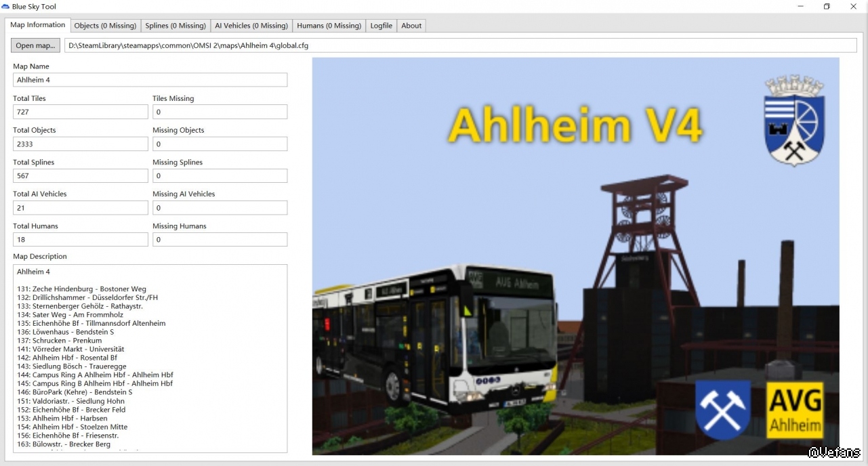
Task: Open the About tab
Action: pos(411,26)
